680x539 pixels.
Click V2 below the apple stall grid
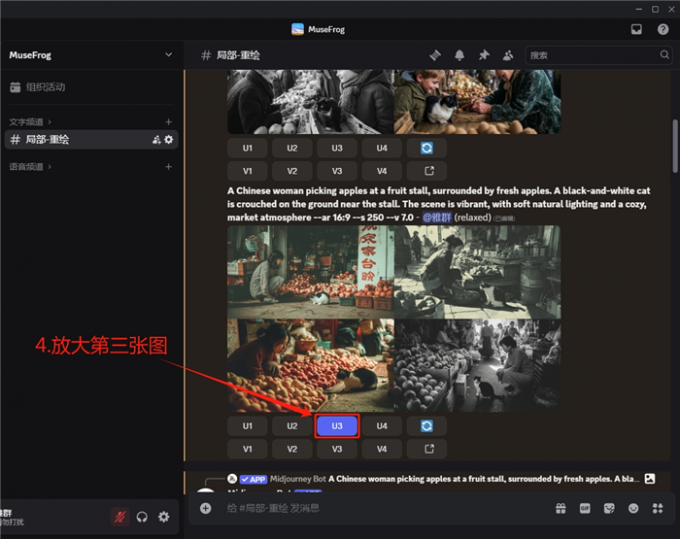(292, 449)
